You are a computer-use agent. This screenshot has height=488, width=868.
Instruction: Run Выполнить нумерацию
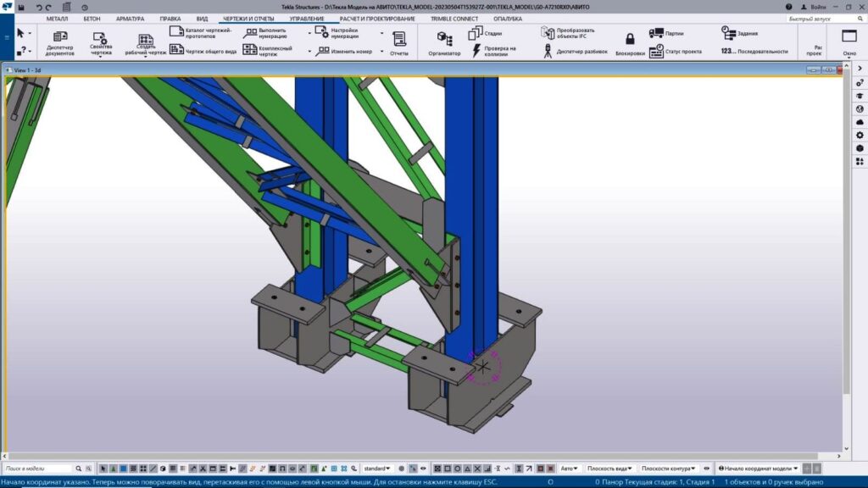click(x=266, y=33)
